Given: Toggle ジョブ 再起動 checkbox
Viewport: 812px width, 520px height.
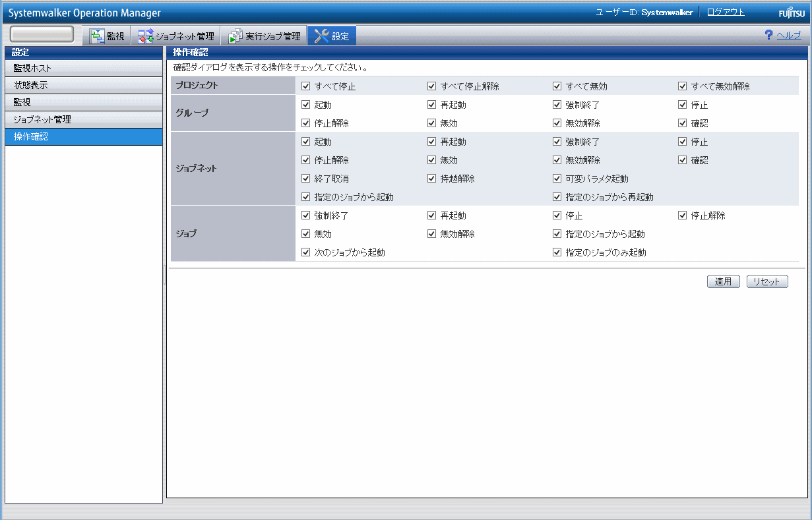Looking at the screenshot, I should tap(431, 215).
